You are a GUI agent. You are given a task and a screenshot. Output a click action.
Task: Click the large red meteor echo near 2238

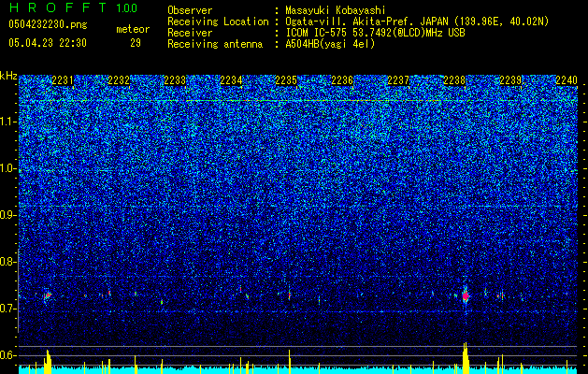click(x=466, y=296)
